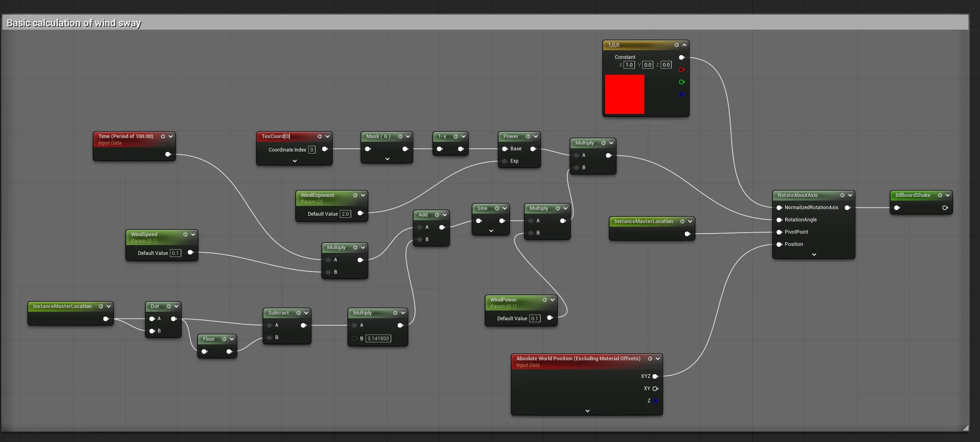This screenshot has height=442, width=980.
Task: Select the WindExponent parameter node title
Action: click(x=317, y=195)
